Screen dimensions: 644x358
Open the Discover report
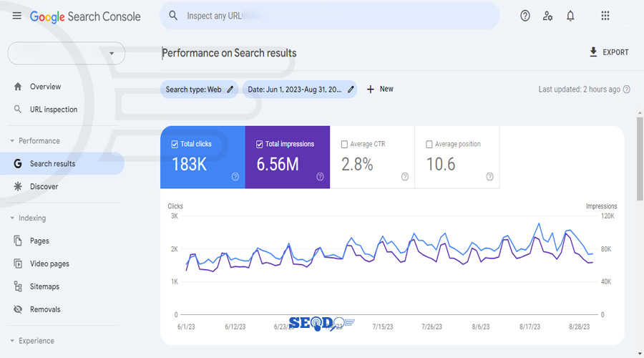(x=44, y=187)
